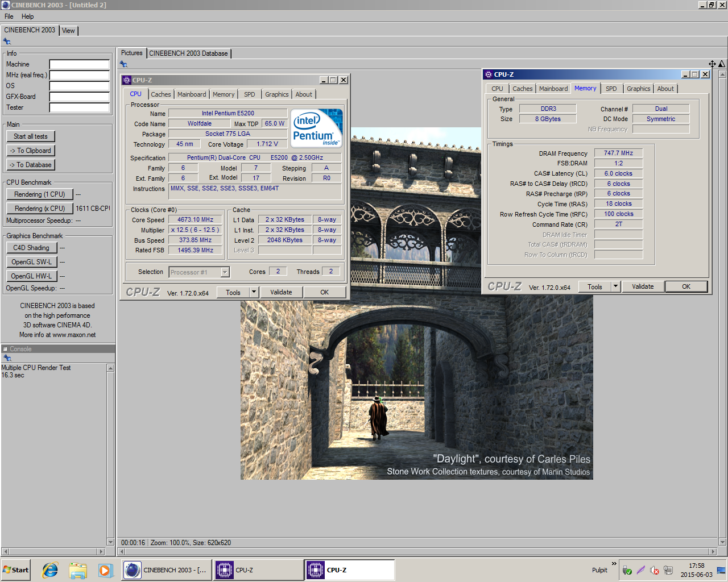Click the zoom triangle icon in picture viewer

tap(722, 64)
